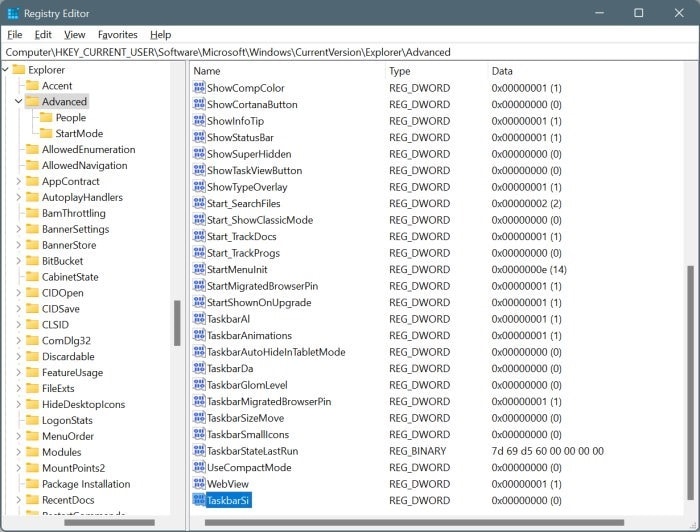The image size is (700, 532).
Task: Click the WebView DWORD icon
Action: pyautogui.click(x=199, y=484)
